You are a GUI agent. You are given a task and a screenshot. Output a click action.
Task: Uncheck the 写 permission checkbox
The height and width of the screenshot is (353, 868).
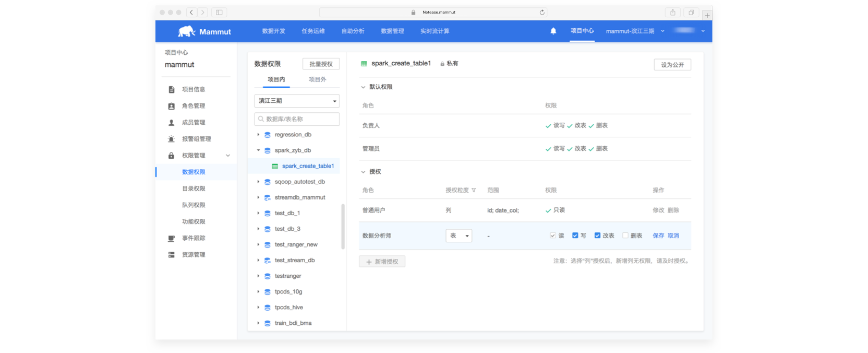pyautogui.click(x=575, y=236)
